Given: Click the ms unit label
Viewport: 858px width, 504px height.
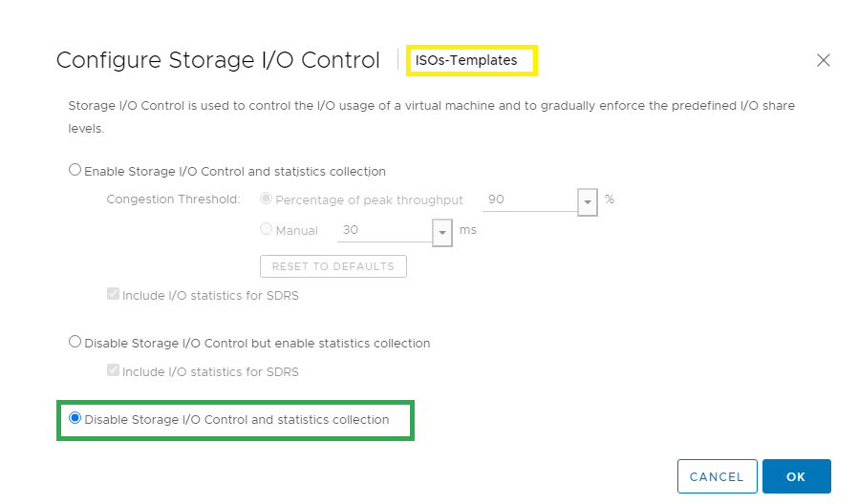Looking at the screenshot, I should (x=468, y=230).
